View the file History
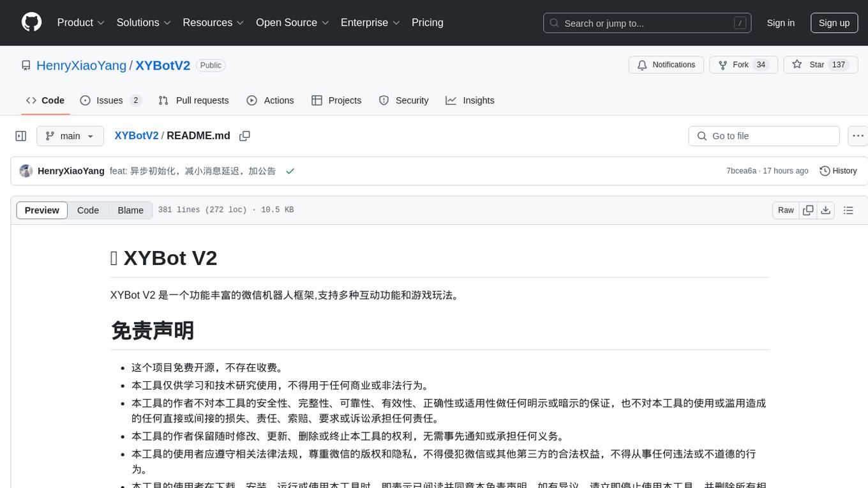This screenshot has width=868, height=488. point(838,171)
